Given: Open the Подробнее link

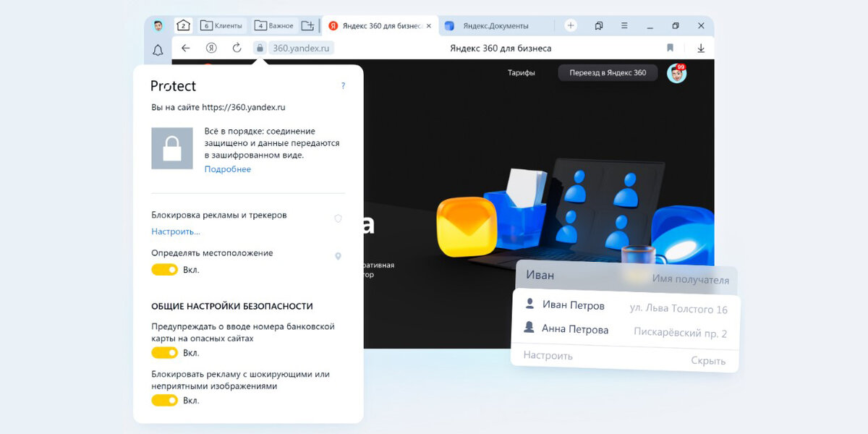Looking at the screenshot, I should (x=228, y=169).
